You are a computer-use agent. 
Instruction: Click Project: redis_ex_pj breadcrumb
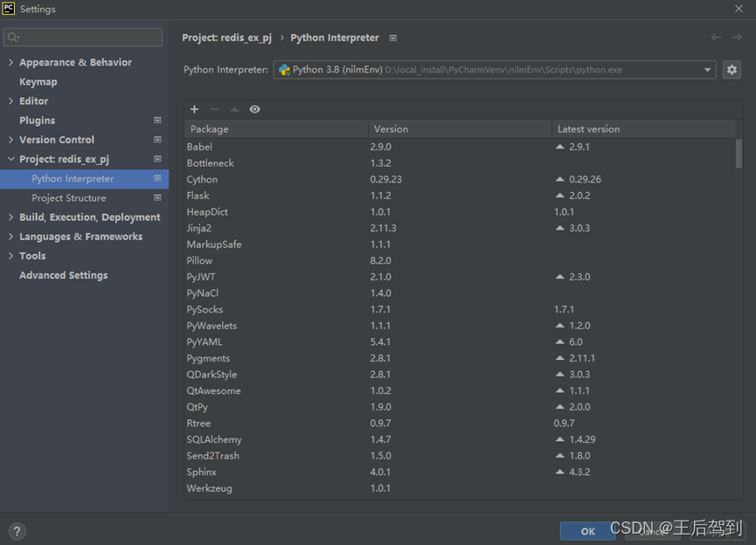tap(226, 38)
